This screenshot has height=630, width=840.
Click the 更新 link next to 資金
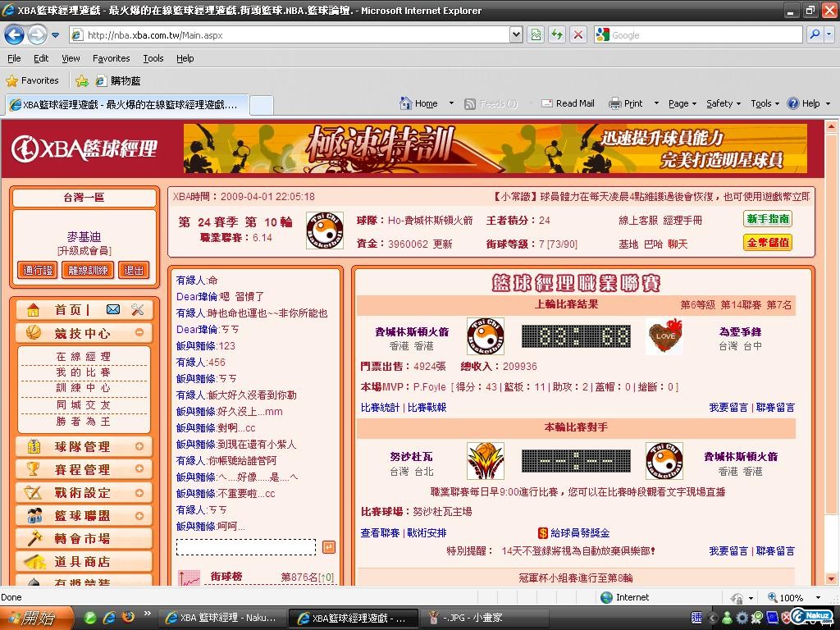click(x=442, y=244)
